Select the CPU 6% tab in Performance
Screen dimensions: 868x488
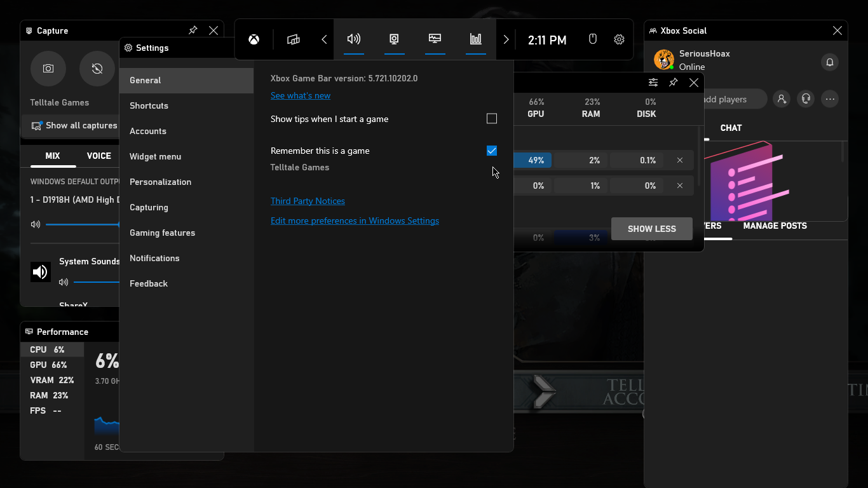pyautogui.click(x=52, y=349)
